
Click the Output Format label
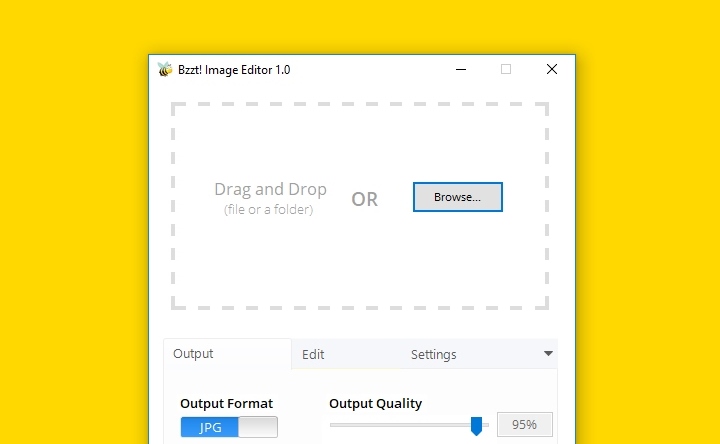click(226, 404)
